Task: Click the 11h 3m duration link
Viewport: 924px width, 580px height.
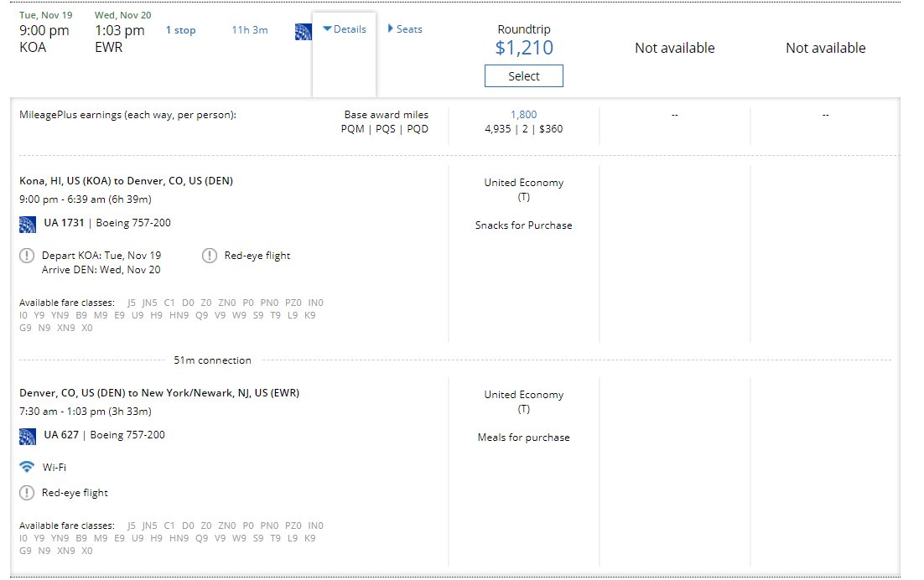Action: 250,30
